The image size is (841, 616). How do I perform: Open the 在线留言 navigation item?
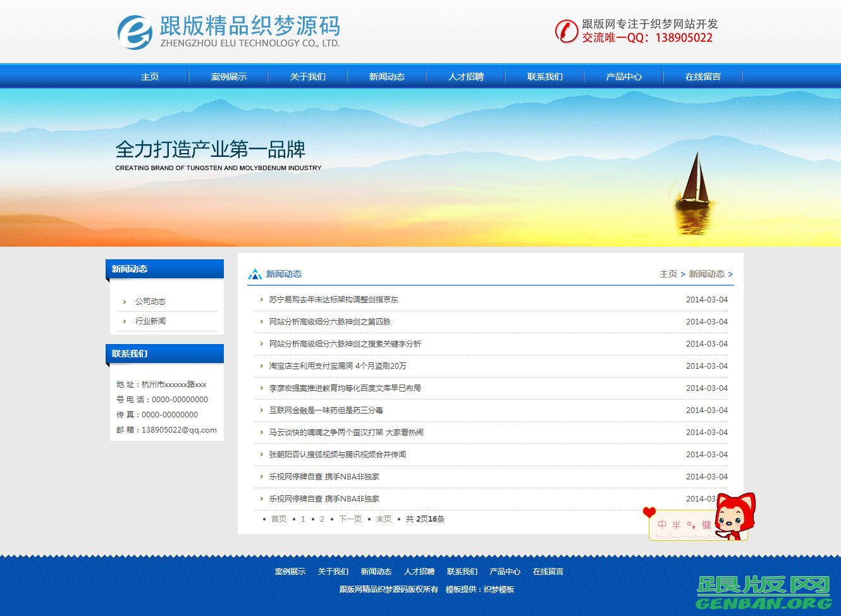[x=703, y=77]
